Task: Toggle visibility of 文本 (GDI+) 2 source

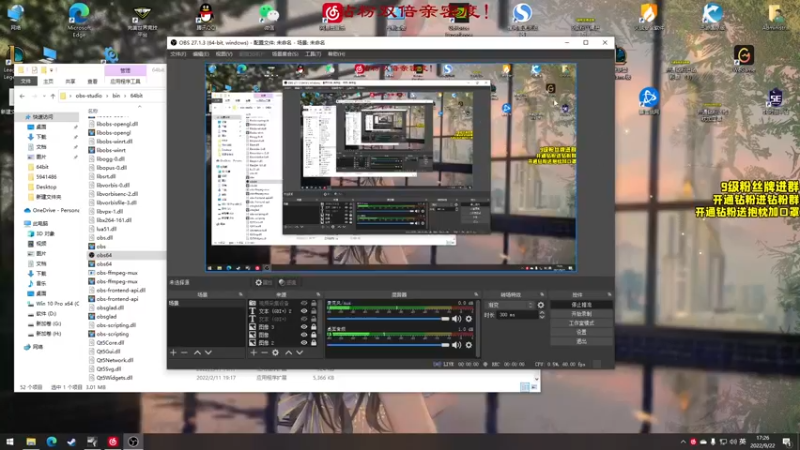Action: click(304, 311)
